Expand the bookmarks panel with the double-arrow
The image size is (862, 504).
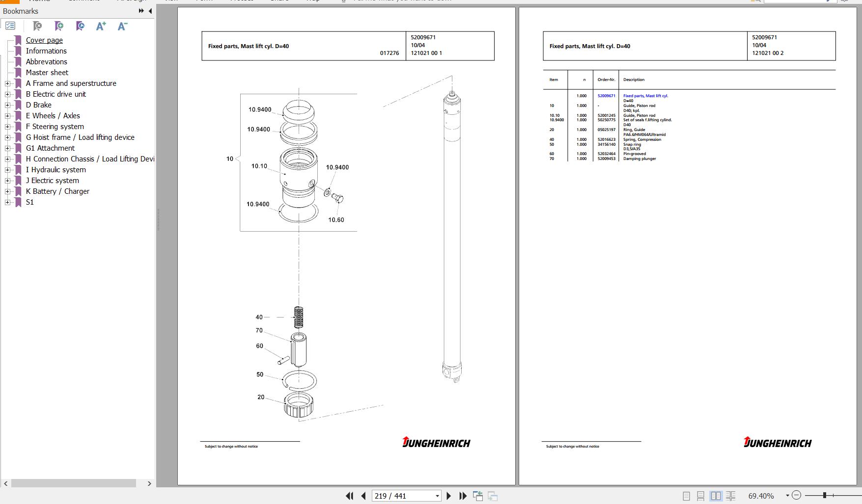pyautogui.click(x=141, y=11)
